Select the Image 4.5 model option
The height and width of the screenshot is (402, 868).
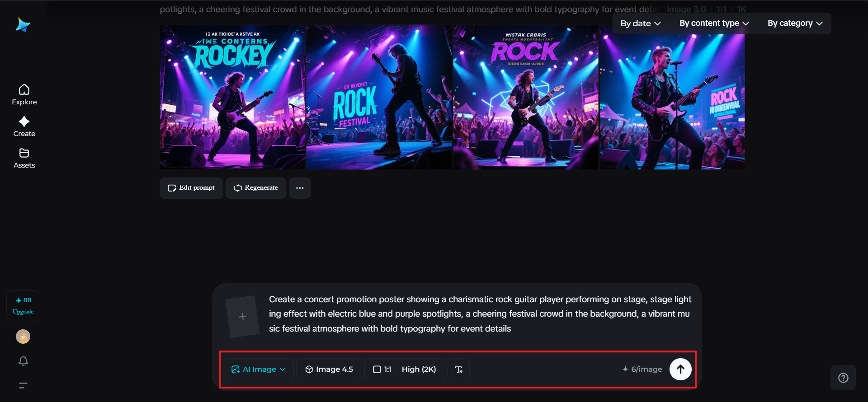(329, 369)
